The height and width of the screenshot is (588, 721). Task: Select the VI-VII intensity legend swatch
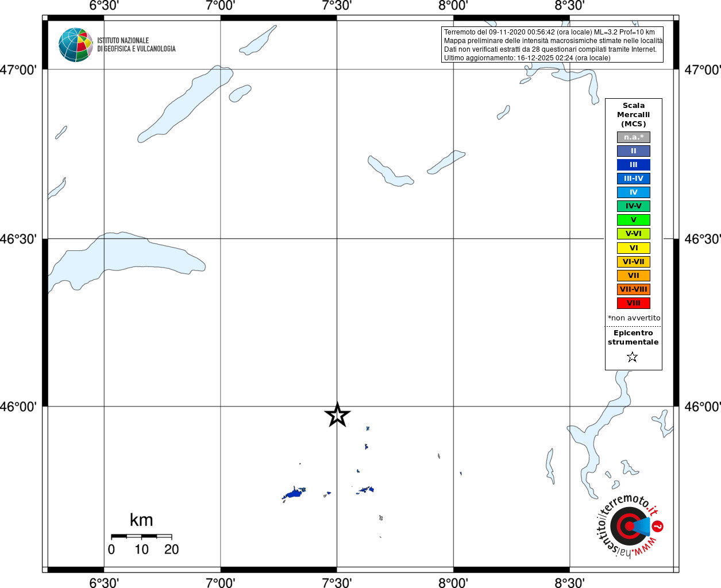coord(634,262)
